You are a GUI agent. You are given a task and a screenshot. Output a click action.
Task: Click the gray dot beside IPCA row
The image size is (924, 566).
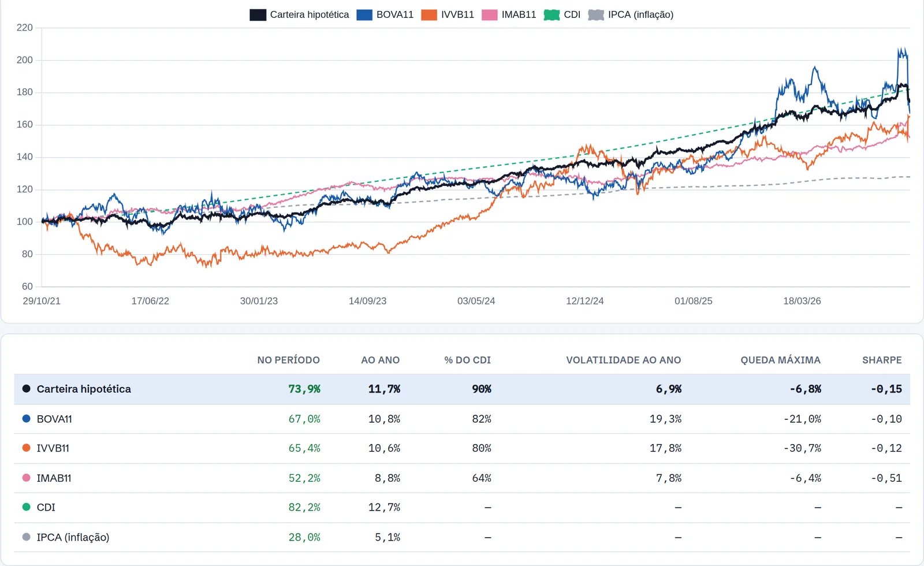click(26, 537)
